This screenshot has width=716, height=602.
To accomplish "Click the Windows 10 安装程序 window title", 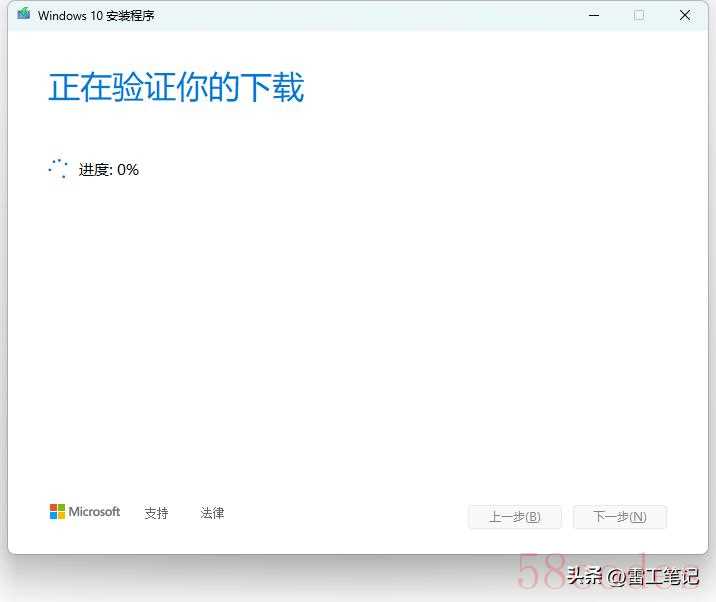I will (x=96, y=16).
